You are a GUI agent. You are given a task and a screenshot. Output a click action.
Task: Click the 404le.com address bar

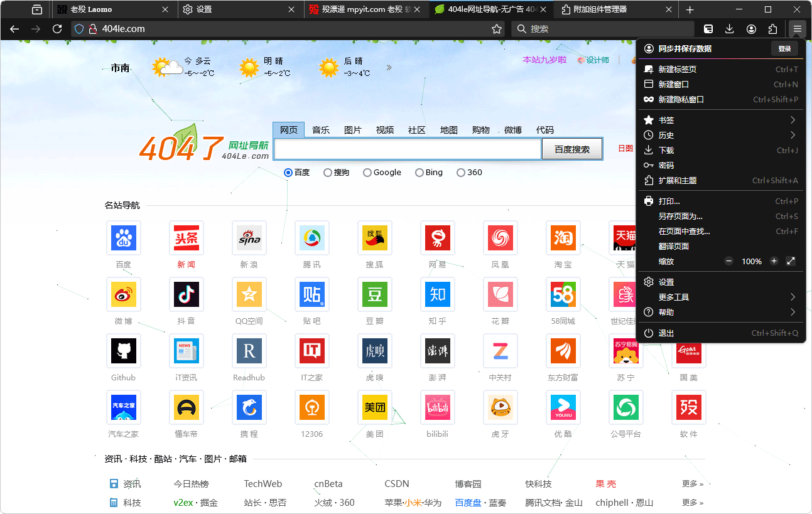(x=289, y=29)
